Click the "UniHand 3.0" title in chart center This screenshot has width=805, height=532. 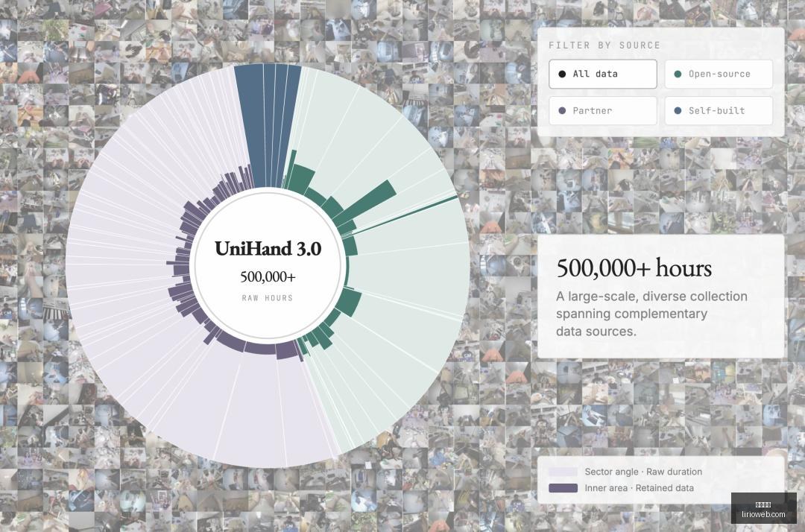tap(268, 249)
